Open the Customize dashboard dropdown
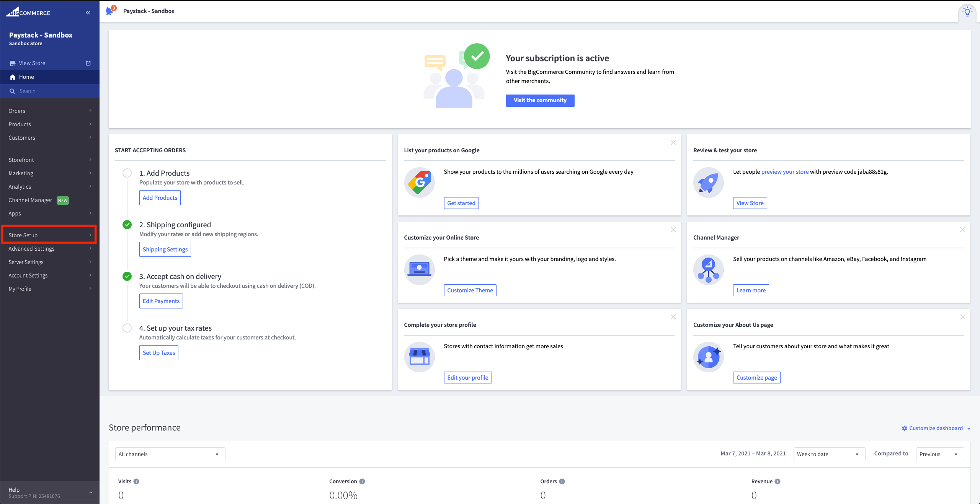 (x=936, y=428)
